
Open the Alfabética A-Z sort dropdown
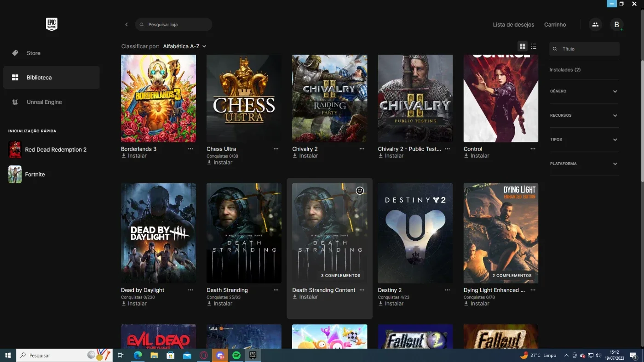click(x=184, y=46)
